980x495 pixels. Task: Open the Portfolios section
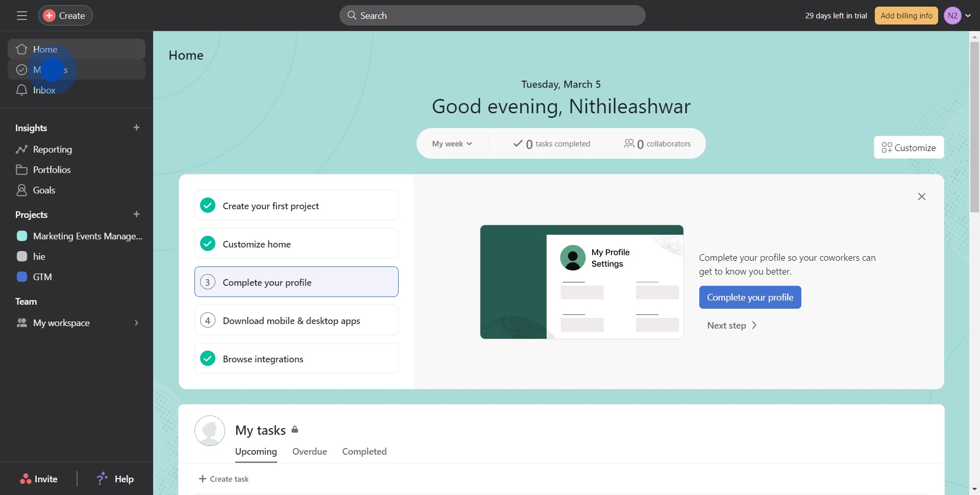[x=52, y=169]
